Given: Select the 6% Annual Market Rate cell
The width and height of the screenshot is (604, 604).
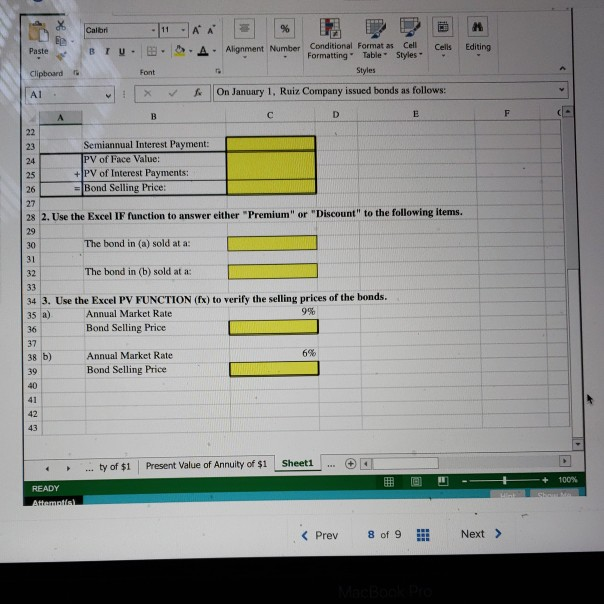Looking at the screenshot, I should [x=274, y=353].
